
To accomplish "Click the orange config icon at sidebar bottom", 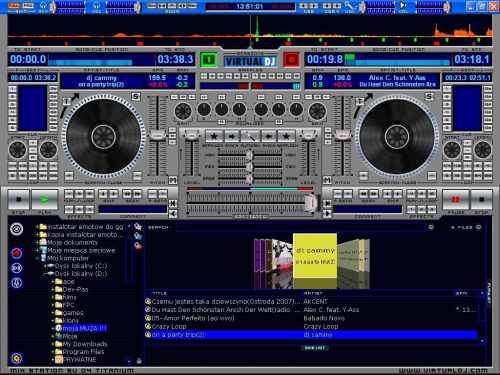I will click(17, 359).
